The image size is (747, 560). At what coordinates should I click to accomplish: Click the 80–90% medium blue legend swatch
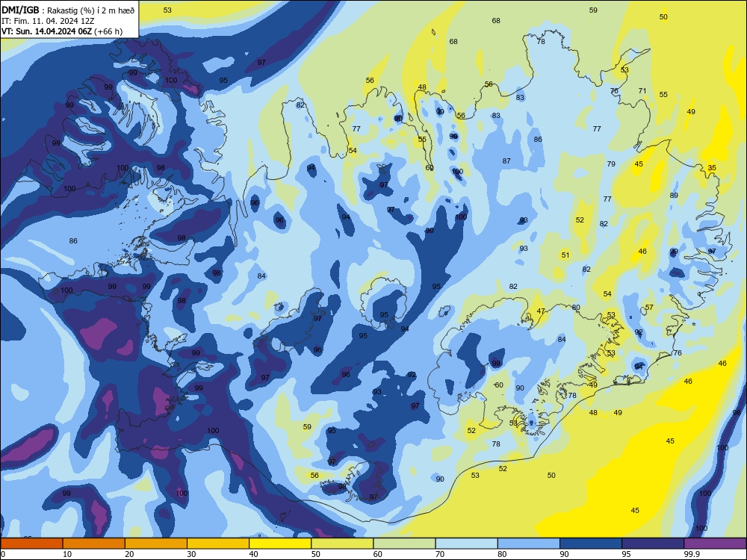pyautogui.click(x=529, y=544)
